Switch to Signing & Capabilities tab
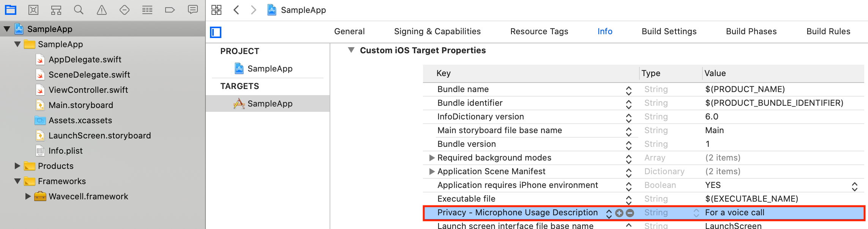 [437, 31]
